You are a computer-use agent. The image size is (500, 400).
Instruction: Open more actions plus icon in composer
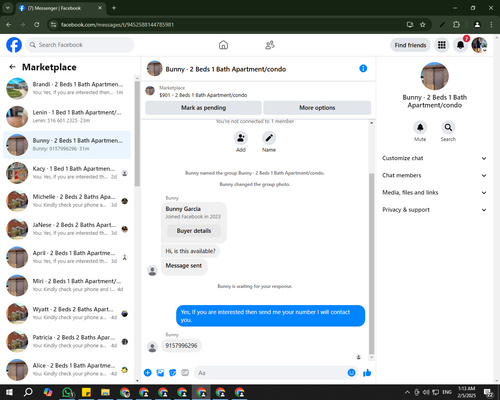(x=148, y=373)
